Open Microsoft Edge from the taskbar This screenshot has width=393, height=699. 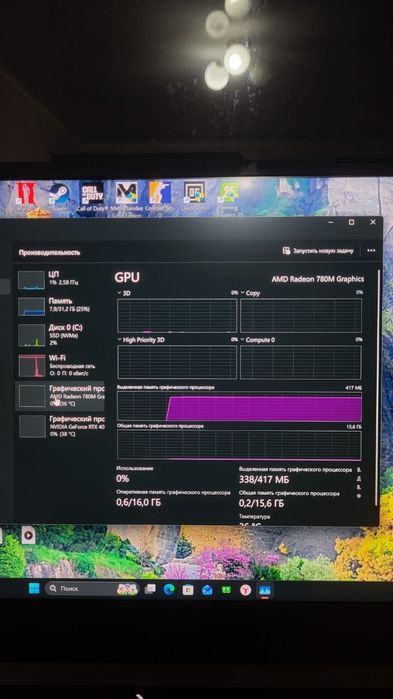(169, 589)
